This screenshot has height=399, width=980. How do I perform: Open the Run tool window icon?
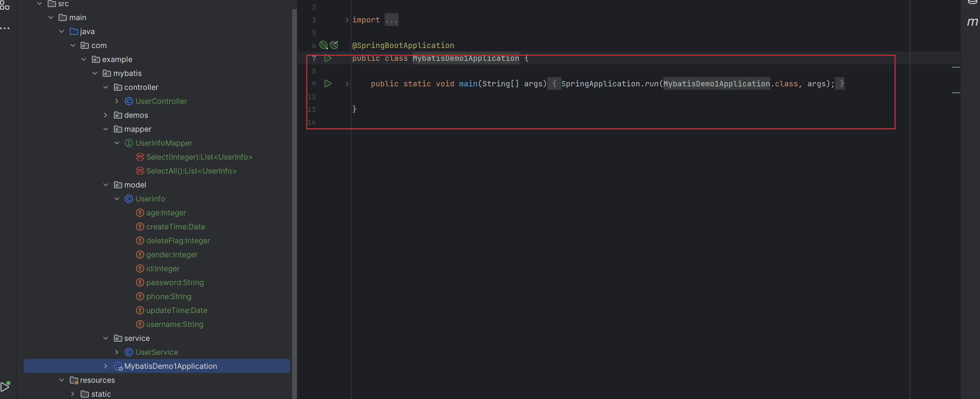pos(5,387)
